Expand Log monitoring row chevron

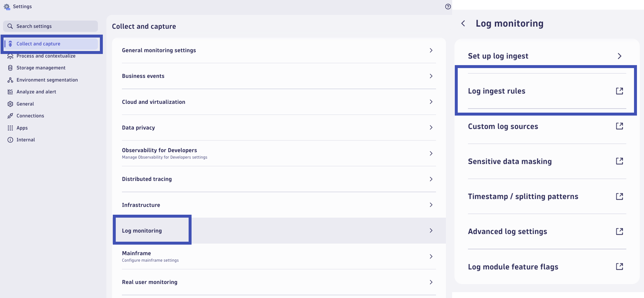coord(431,231)
